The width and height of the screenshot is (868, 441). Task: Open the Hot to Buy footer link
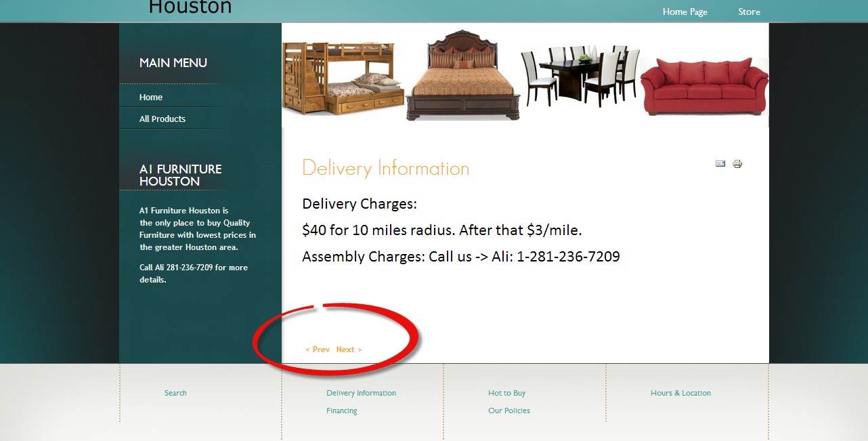tap(506, 393)
